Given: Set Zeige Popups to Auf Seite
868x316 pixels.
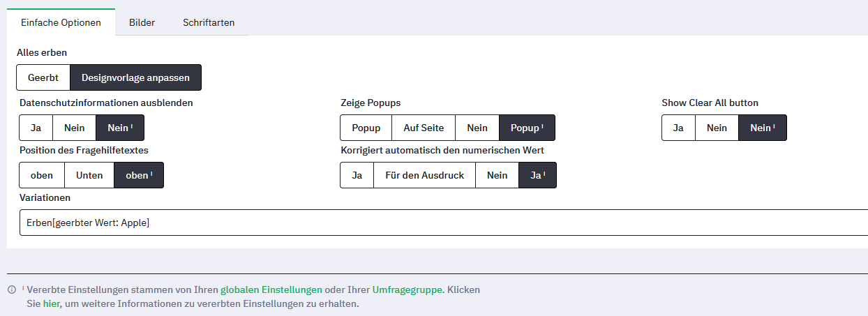Looking at the screenshot, I should tap(424, 128).
